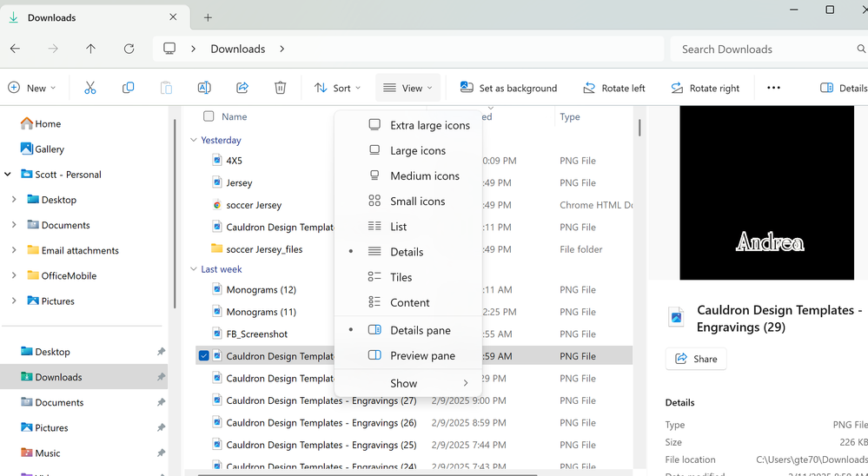Open the Sort dropdown
868x476 pixels.
[x=337, y=88]
